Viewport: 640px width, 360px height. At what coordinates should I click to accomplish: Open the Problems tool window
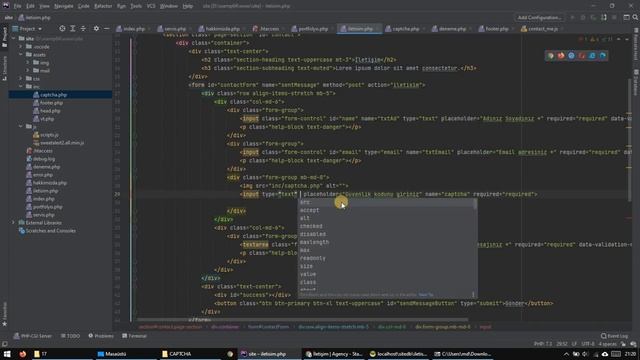tap(101, 336)
